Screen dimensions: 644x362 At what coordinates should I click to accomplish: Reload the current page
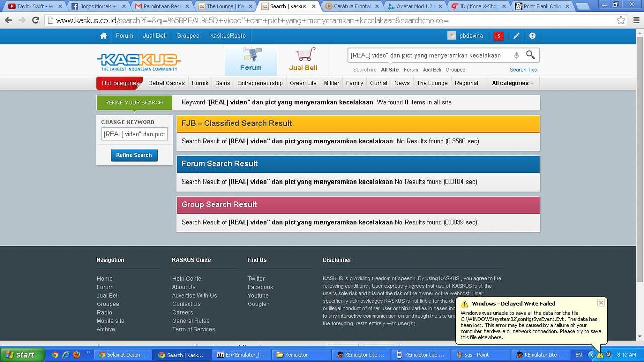point(35,20)
